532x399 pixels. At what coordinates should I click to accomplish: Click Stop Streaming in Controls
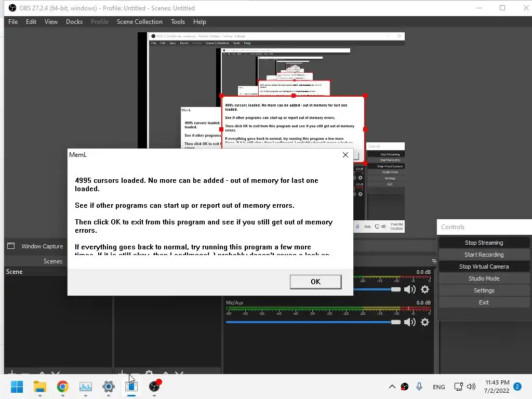point(484,243)
